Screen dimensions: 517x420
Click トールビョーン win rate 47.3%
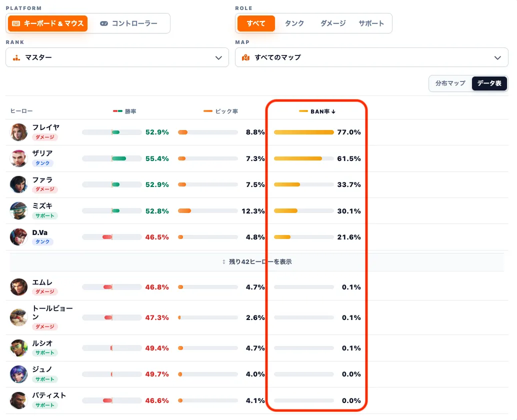pyautogui.click(x=157, y=317)
